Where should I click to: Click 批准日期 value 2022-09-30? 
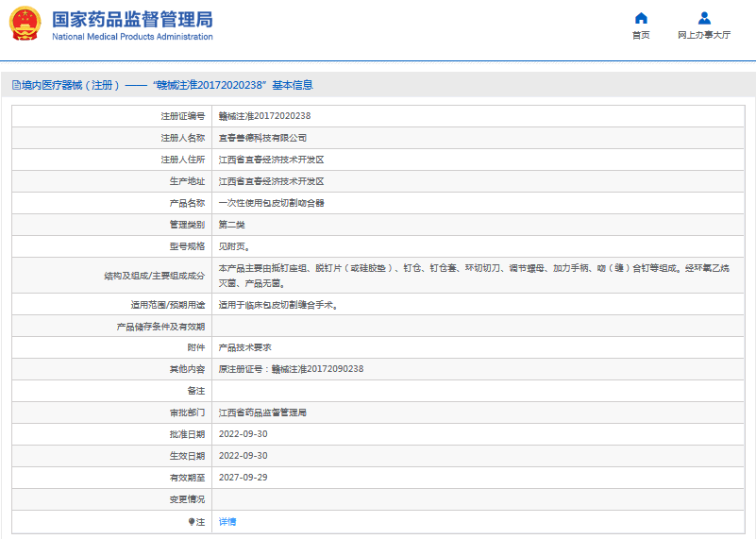[x=243, y=434]
